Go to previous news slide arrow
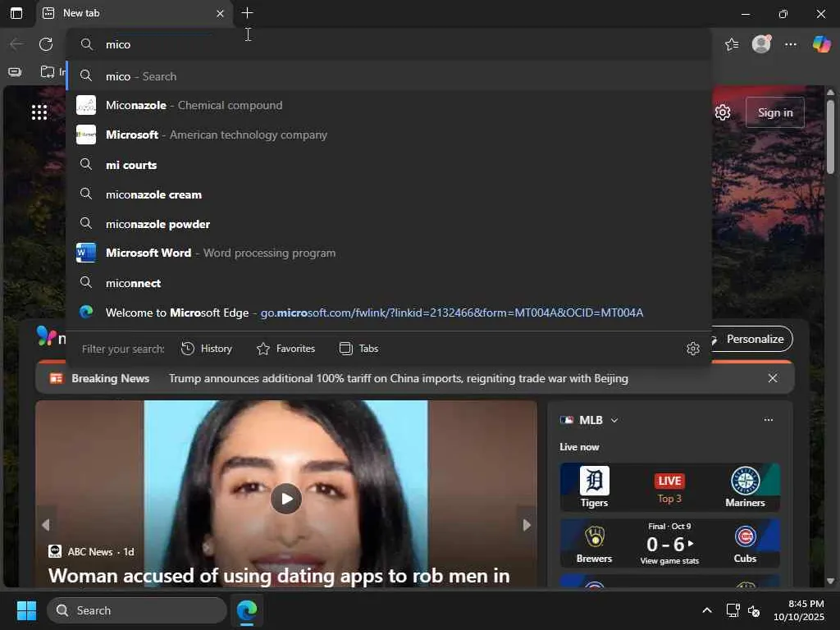Viewport: 840px width, 630px height. click(x=46, y=525)
